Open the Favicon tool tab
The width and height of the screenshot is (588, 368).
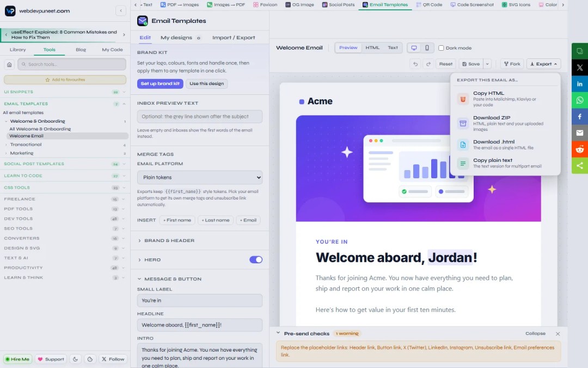point(265,4)
